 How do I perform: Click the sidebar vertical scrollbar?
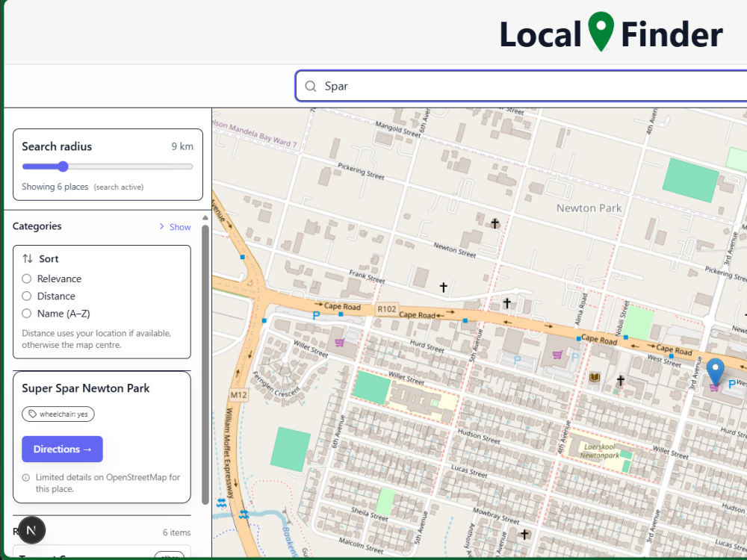click(x=205, y=364)
